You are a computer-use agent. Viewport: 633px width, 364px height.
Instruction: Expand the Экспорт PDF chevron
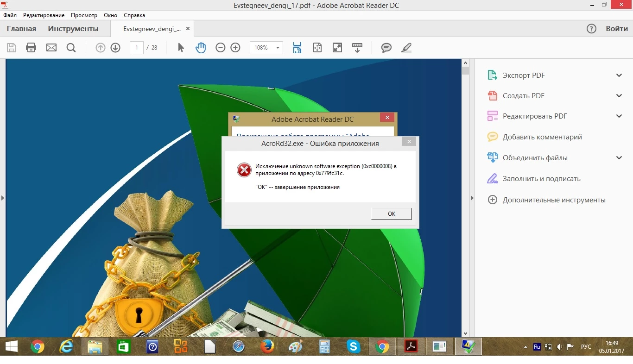[x=619, y=75]
